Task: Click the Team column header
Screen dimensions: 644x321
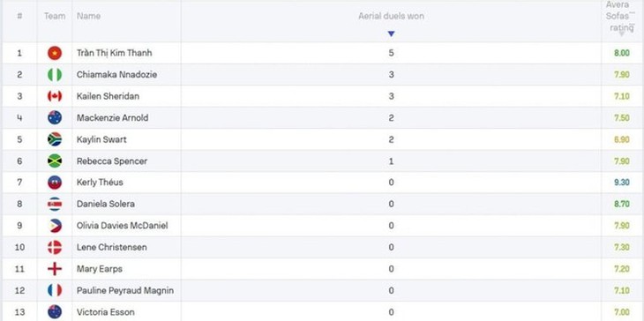Action: click(55, 16)
